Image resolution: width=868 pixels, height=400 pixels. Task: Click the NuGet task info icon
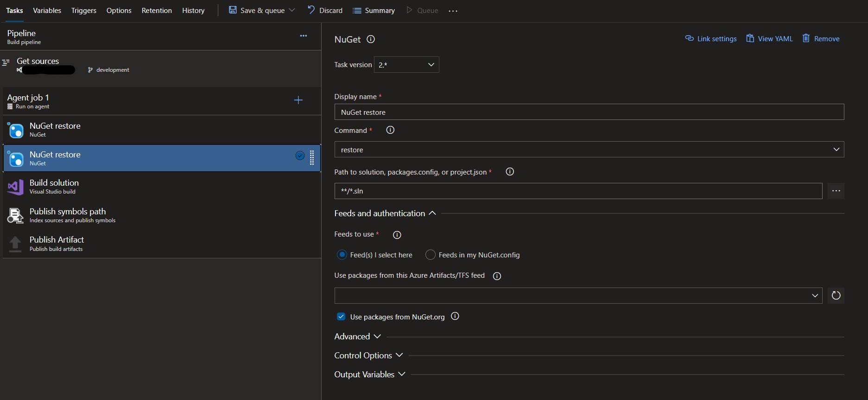tap(371, 39)
